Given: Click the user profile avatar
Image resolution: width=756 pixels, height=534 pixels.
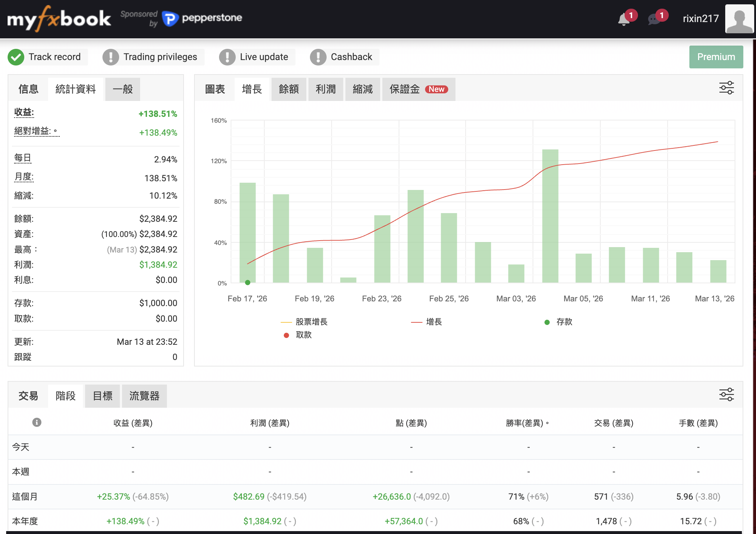Looking at the screenshot, I should (x=739, y=19).
